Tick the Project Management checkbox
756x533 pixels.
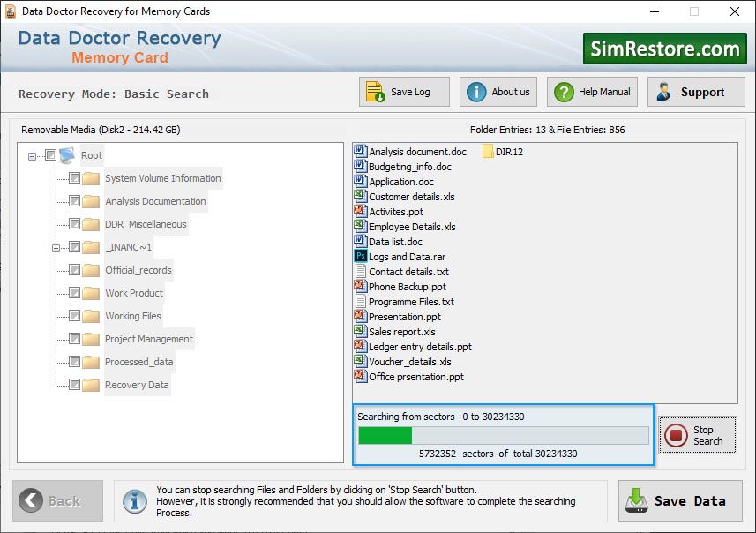[74, 339]
